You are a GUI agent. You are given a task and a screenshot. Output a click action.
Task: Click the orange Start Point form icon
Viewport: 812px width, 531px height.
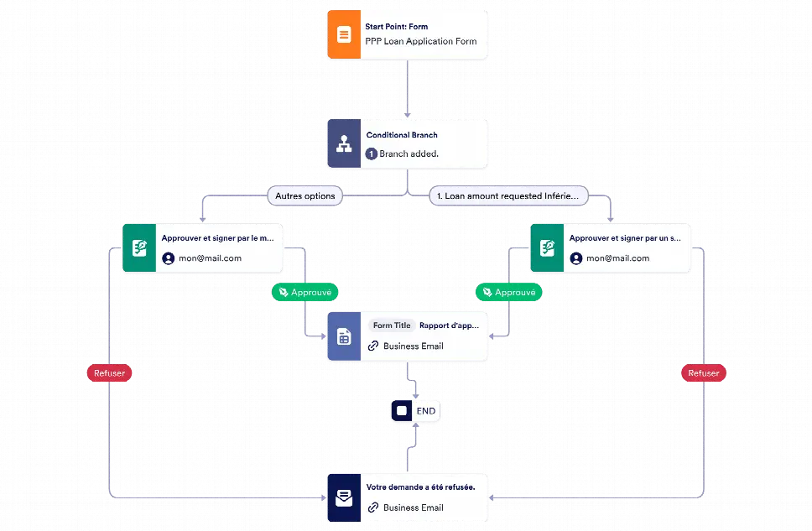(x=344, y=34)
